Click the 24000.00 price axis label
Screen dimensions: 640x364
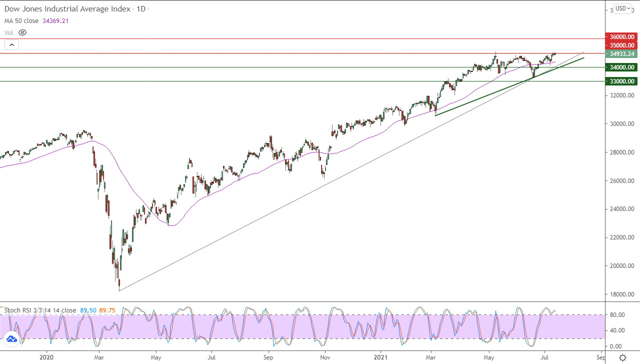[621, 209]
